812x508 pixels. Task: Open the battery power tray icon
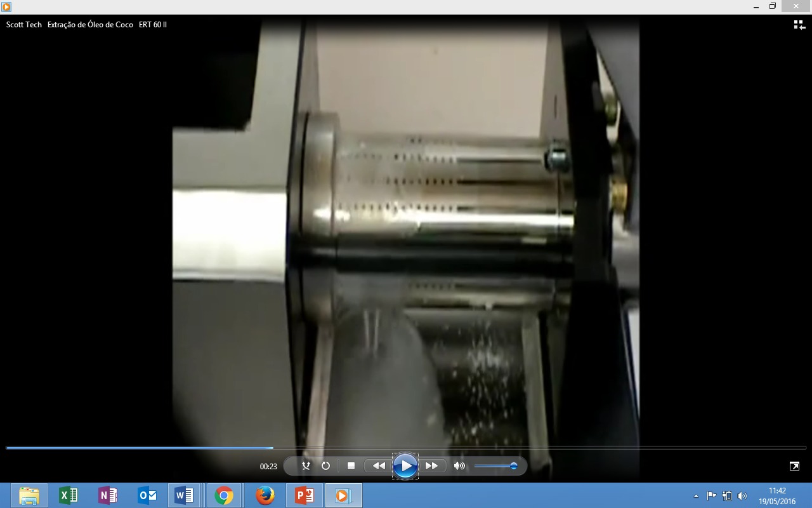pyautogui.click(x=727, y=496)
